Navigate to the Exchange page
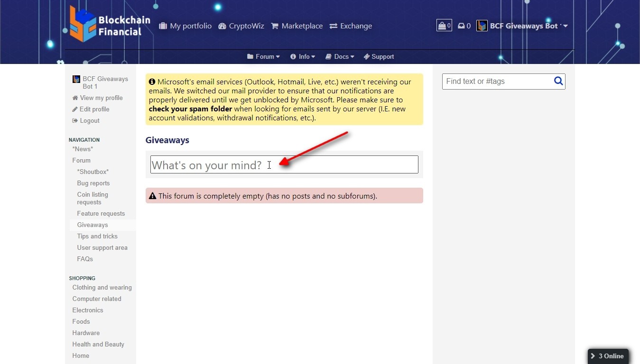 (x=351, y=26)
